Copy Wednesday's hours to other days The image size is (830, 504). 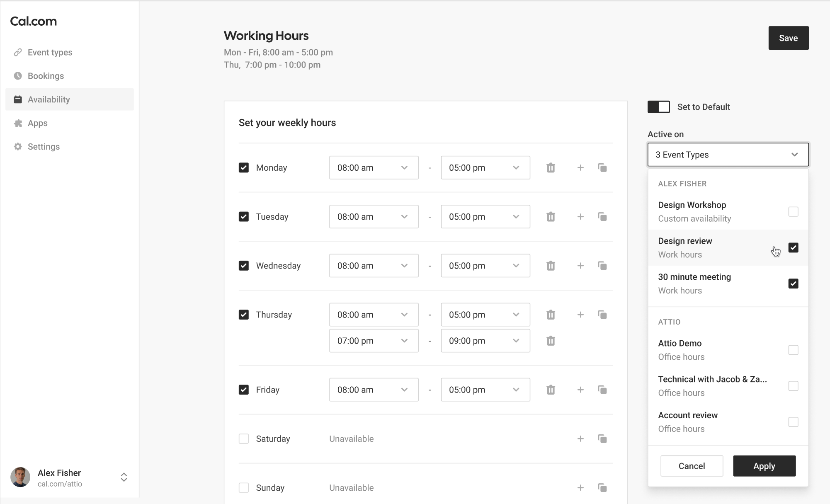pos(603,265)
